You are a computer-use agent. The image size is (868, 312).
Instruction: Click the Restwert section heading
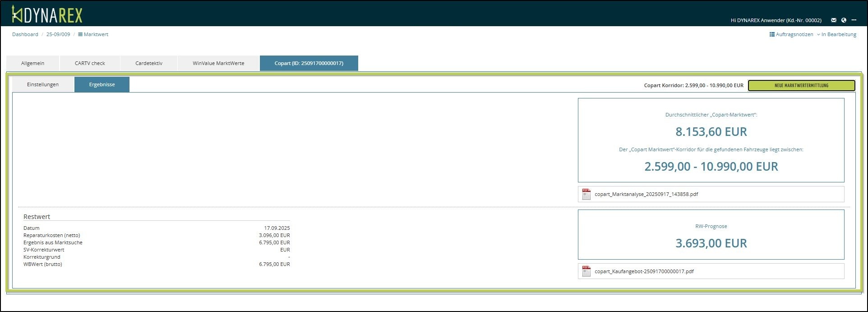tap(37, 217)
